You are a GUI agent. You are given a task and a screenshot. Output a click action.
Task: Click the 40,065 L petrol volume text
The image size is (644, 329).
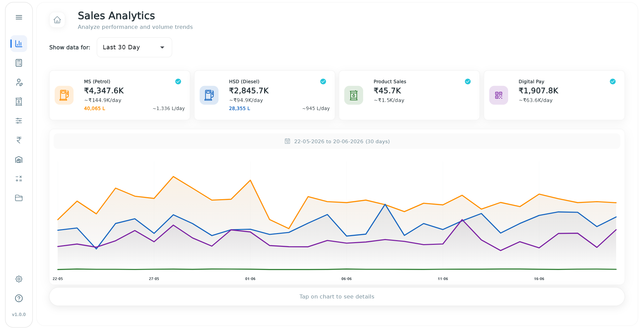[95, 108]
